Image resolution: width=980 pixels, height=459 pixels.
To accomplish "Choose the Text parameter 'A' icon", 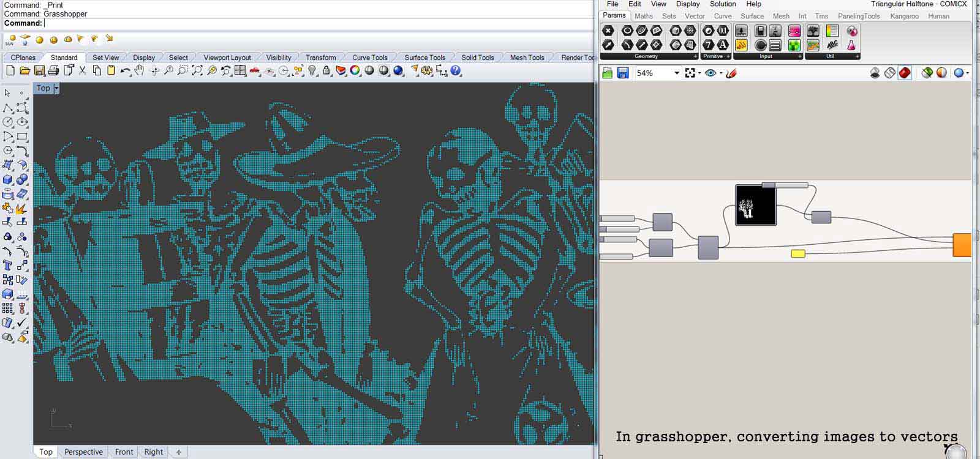I will (x=723, y=45).
